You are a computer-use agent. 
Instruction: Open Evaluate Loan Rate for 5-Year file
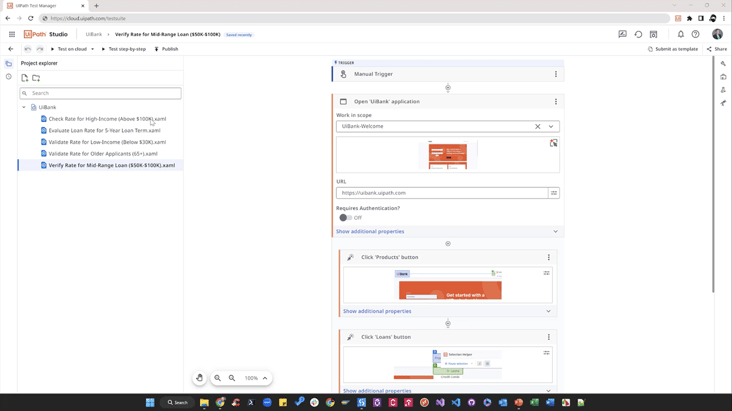(100, 130)
